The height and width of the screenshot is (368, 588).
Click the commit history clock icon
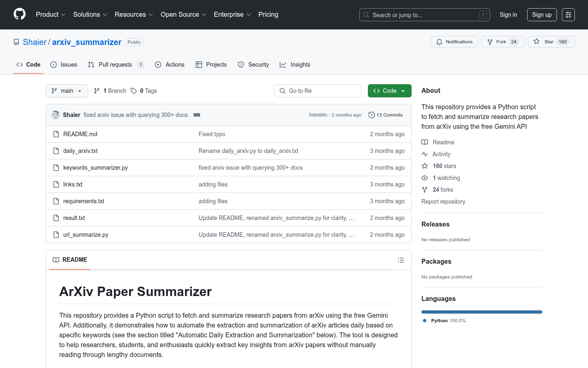pyautogui.click(x=371, y=115)
